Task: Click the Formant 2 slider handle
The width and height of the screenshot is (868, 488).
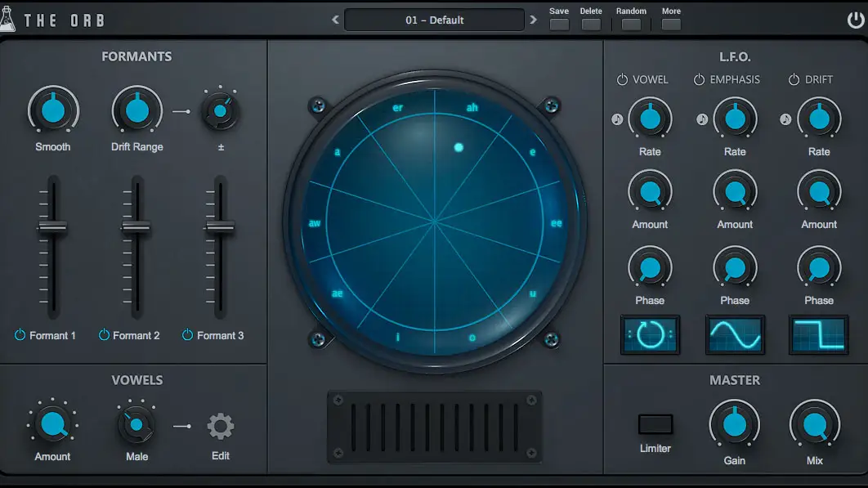Action: [136, 227]
